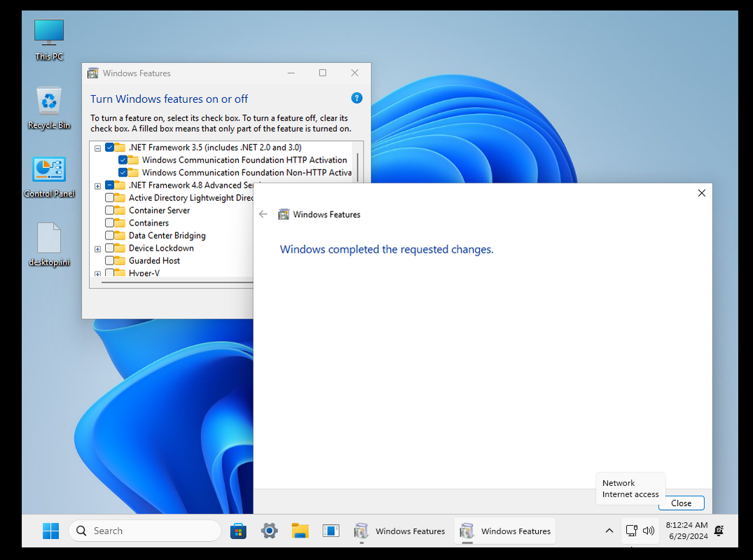Select the Device Lockdown row text
This screenshot has height=560, width=753.
161,248
